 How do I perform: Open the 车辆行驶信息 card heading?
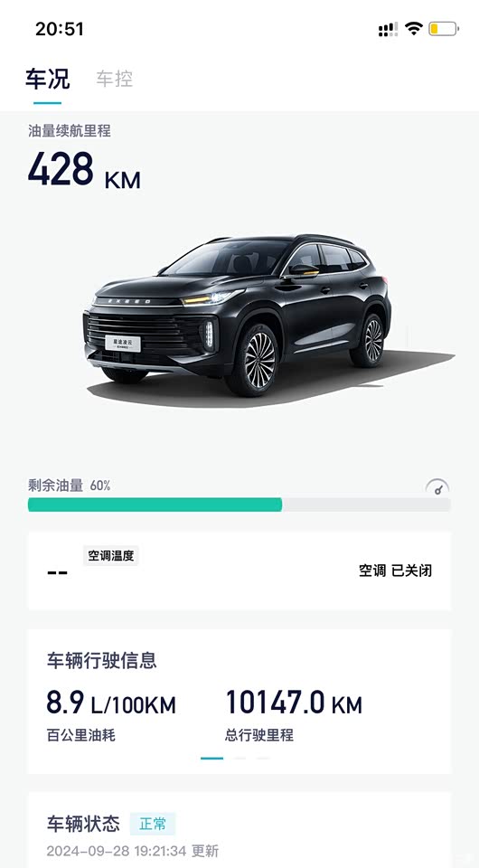pyautogui.click(x=102, y=660)
